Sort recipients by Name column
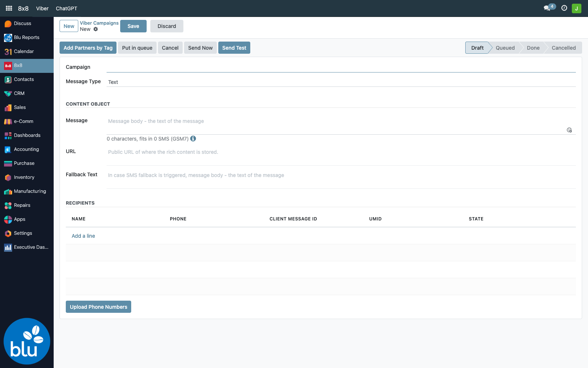Image resolution: width=588 pixels, height=368 pixels. 79,219
